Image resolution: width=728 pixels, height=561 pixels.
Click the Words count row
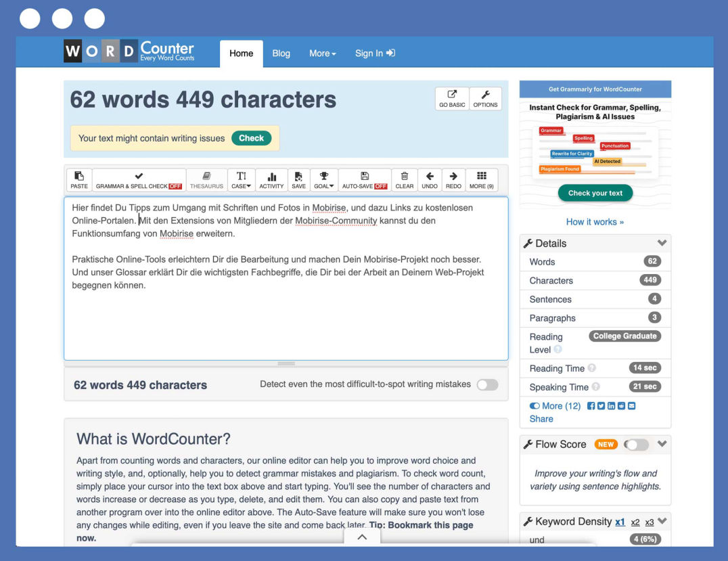coord(595,262)
